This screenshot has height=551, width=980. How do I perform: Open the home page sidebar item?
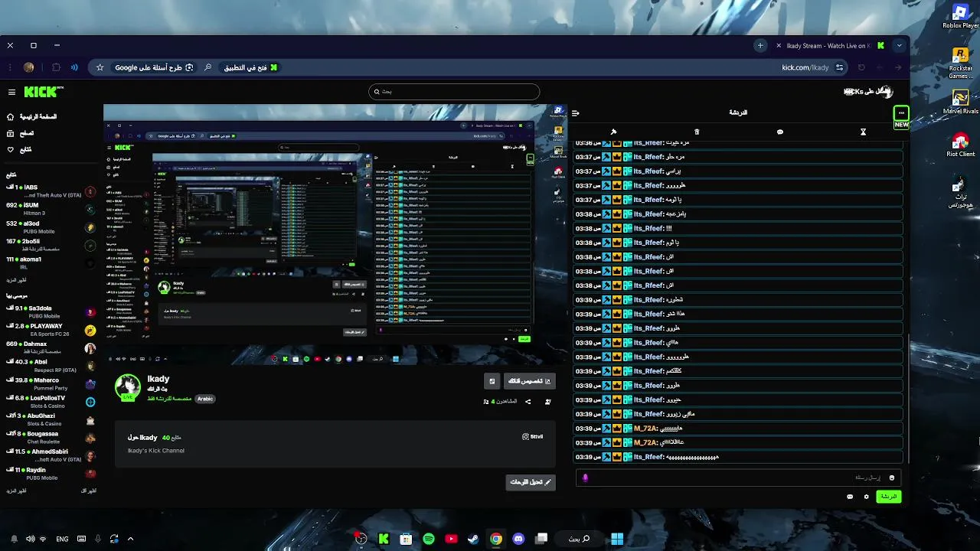32,116
